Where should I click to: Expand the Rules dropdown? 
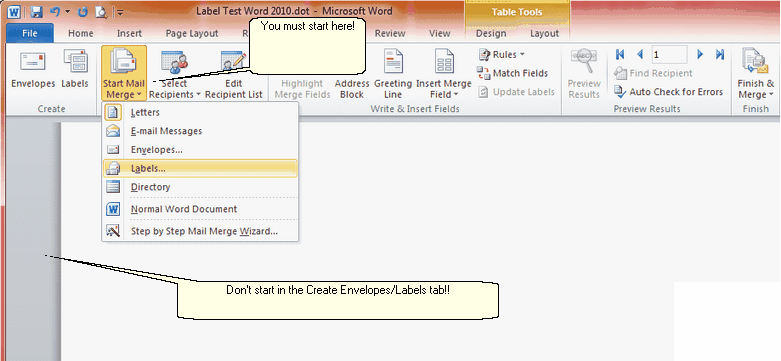(x=501, y=54)
